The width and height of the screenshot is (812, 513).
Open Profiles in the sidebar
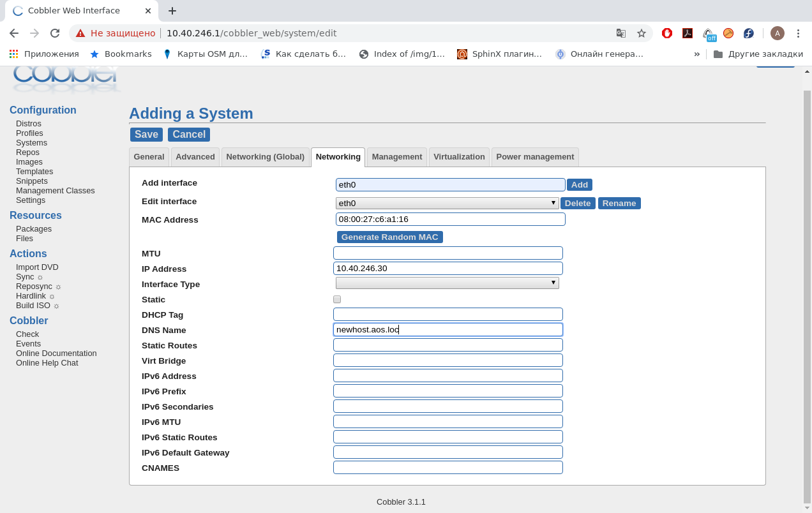[x=29, y=133]
